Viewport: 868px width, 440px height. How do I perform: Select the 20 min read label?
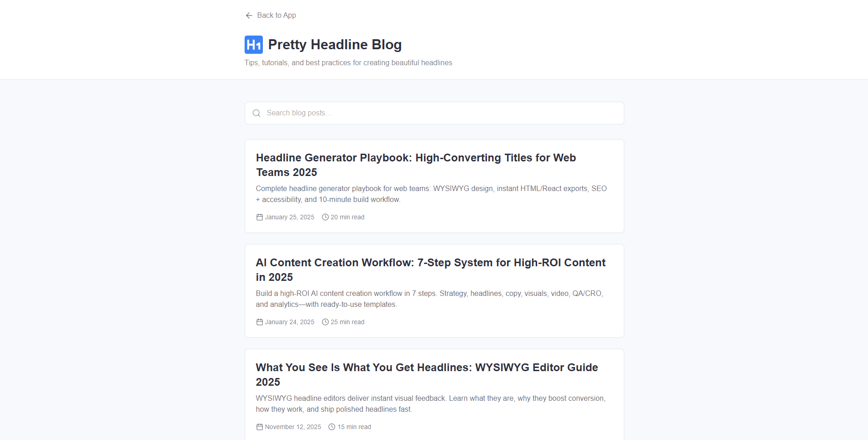tap(347, 217)
